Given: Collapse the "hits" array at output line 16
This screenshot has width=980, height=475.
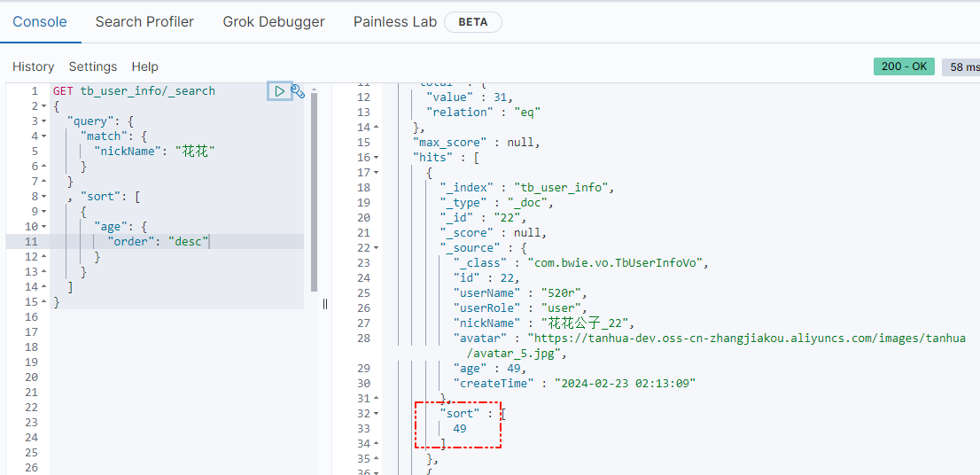Looking at the screenshot, I should [377, 158].
